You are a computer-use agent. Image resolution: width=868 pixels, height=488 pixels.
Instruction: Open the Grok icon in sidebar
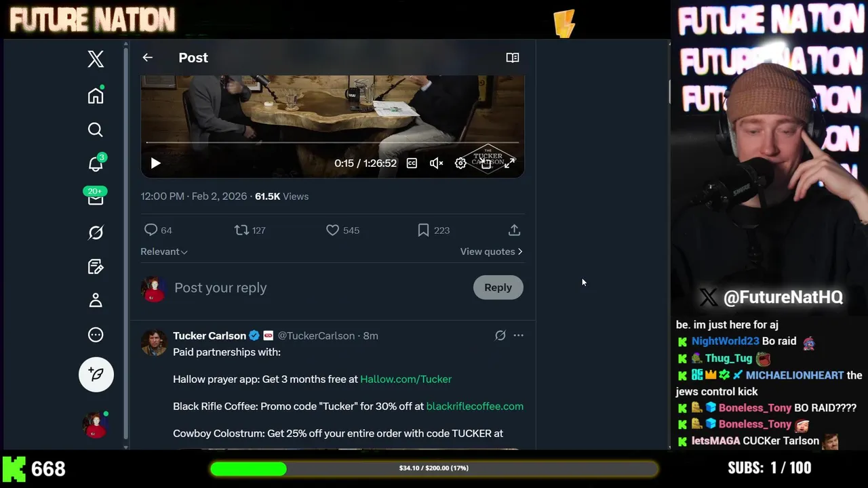pos(96,232)
